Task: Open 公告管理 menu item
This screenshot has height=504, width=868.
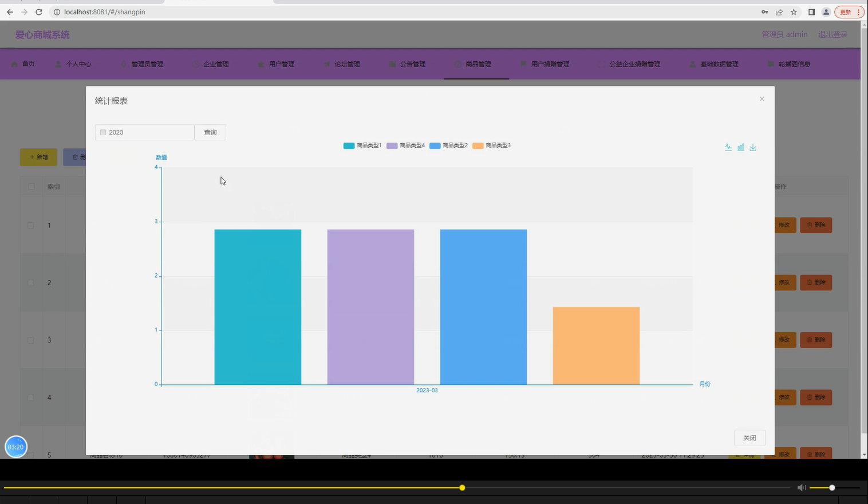Action: (407, 64)
